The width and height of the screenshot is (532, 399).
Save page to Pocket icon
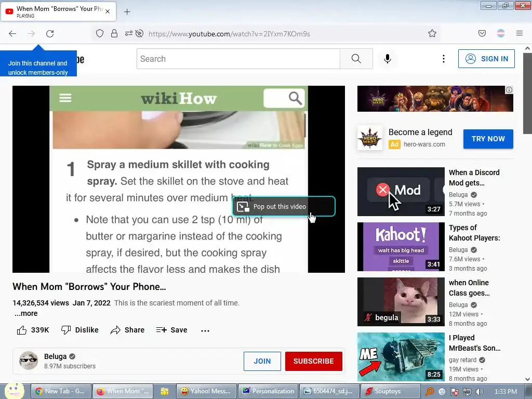482,33
